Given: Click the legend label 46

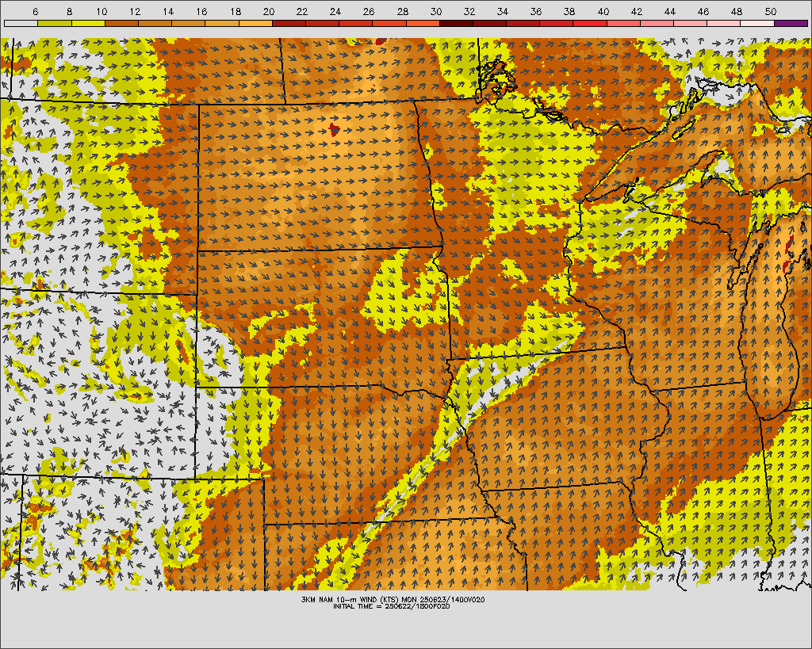Looking at the screenshot, I should 703,11.
